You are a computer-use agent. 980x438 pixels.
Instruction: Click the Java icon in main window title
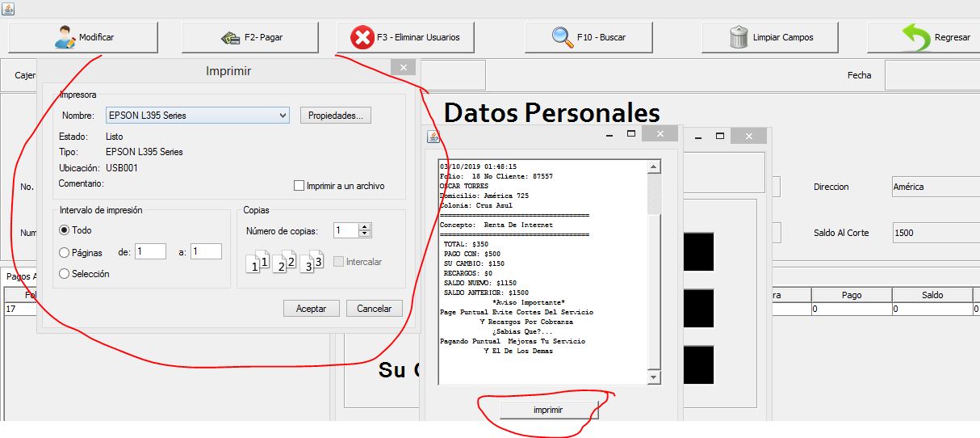click(7, 7)
